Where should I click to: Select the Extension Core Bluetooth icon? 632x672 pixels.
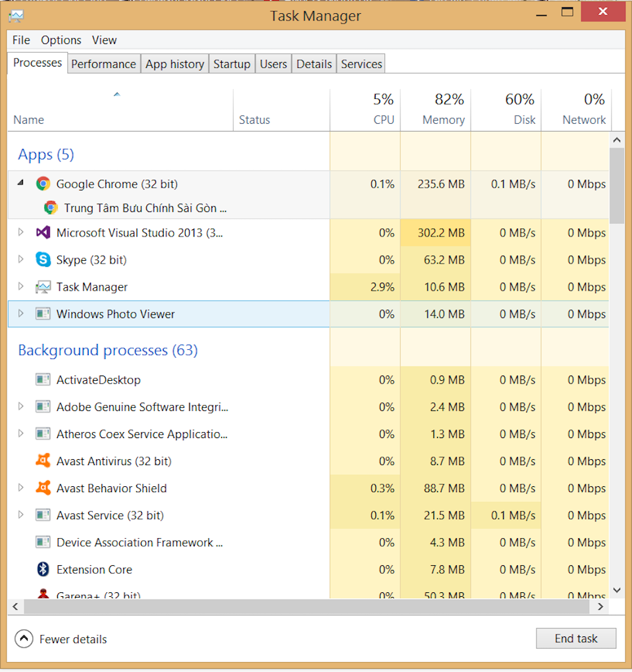pyautogui.click(x=43, y=569)
